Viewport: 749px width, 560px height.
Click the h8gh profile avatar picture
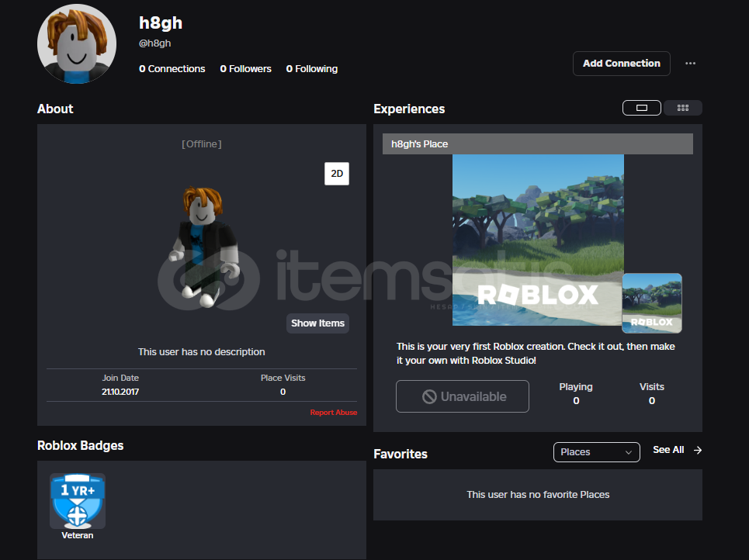pyautogui.click(x=77, y=43)
